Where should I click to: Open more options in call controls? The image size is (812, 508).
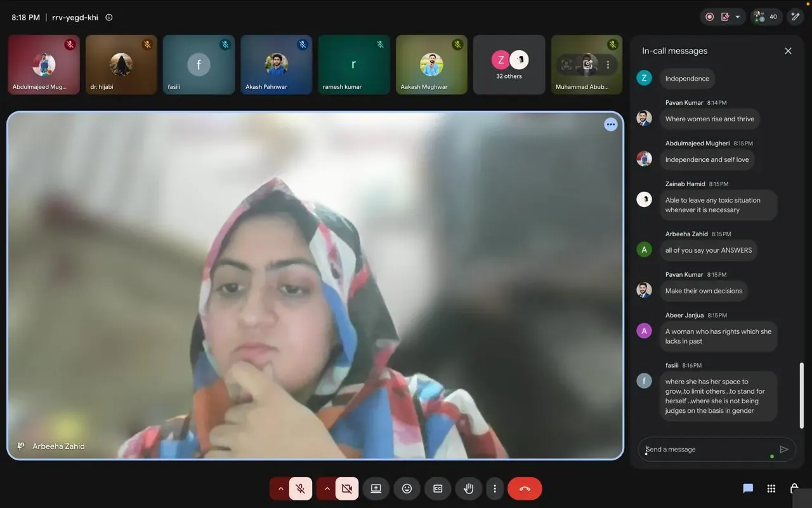point(495,488)
